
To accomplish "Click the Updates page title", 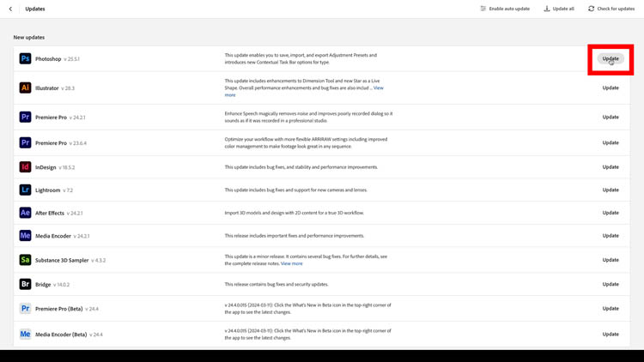I will pyautogui.click(x=35, y=9).
